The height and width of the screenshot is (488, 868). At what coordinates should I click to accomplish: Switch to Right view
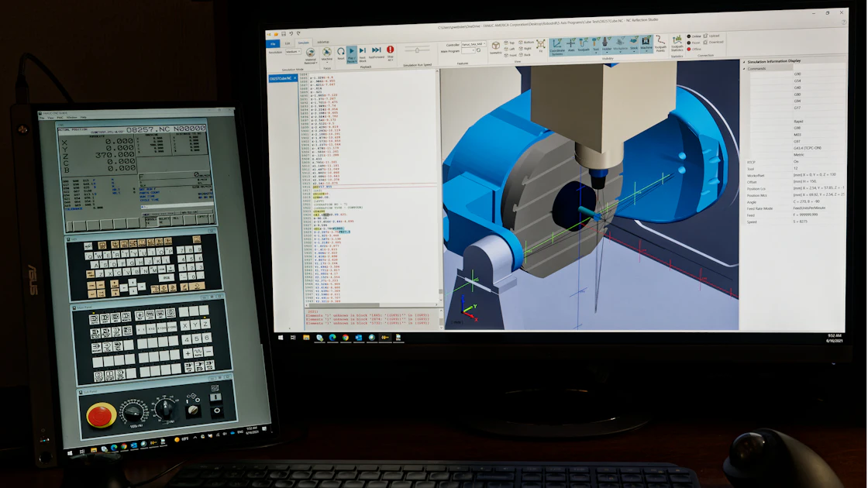(525, 48)
